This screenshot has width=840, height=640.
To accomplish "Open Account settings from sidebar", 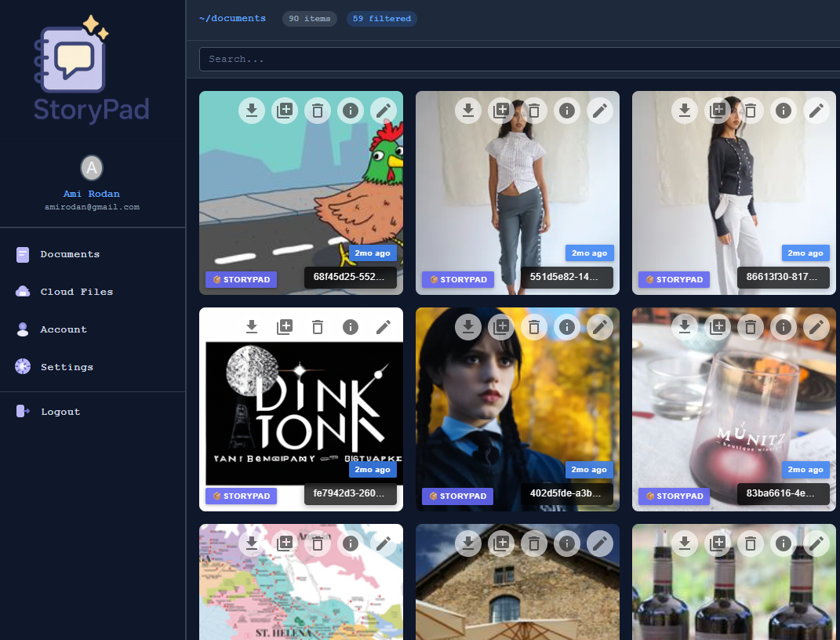I will click(64, 329).
